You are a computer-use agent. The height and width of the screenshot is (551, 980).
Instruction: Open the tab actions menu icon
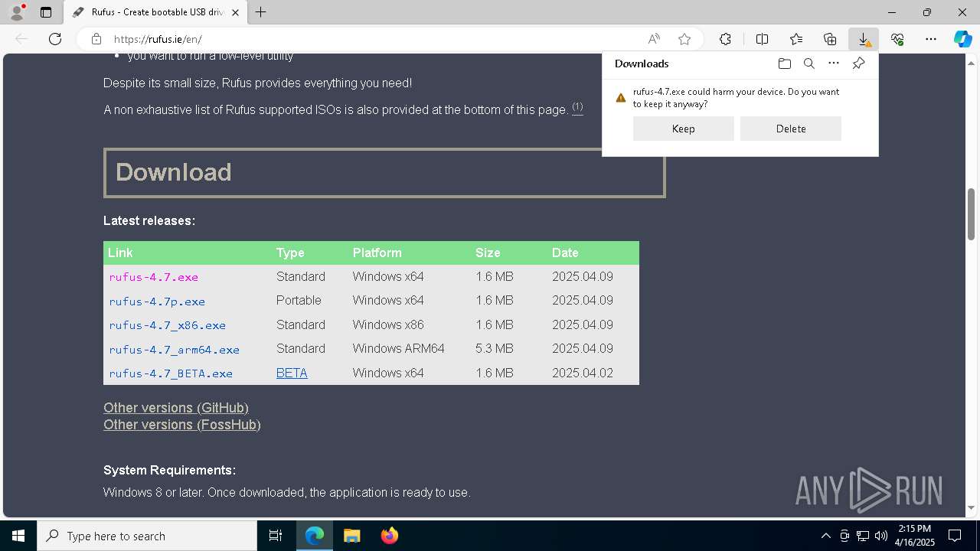(46, 12)
